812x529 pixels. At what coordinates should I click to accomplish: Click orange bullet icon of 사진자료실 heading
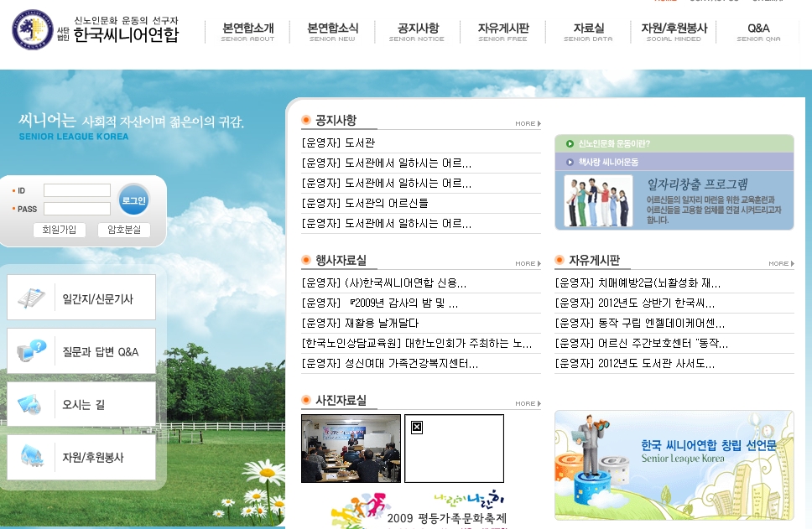tap(306, 400)
